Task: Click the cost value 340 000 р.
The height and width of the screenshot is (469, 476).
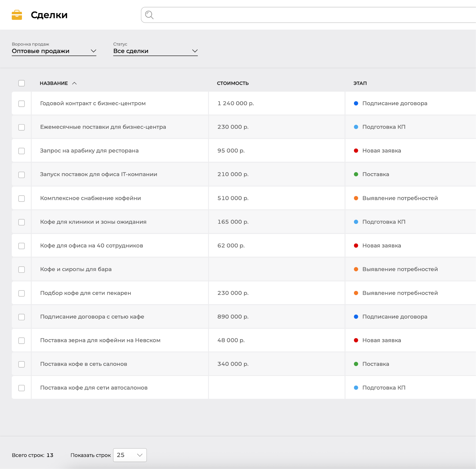Action: click(233, 364)
